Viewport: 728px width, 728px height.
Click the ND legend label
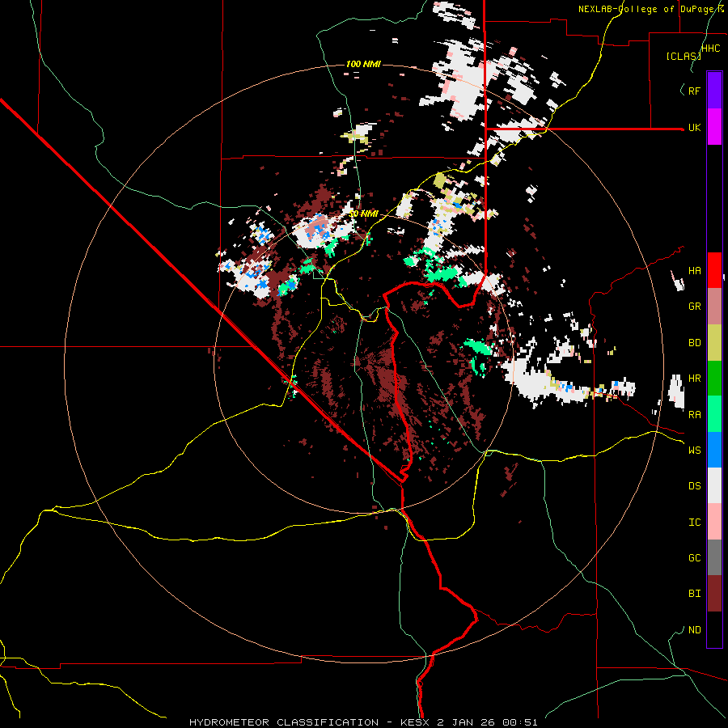[695, 630]
